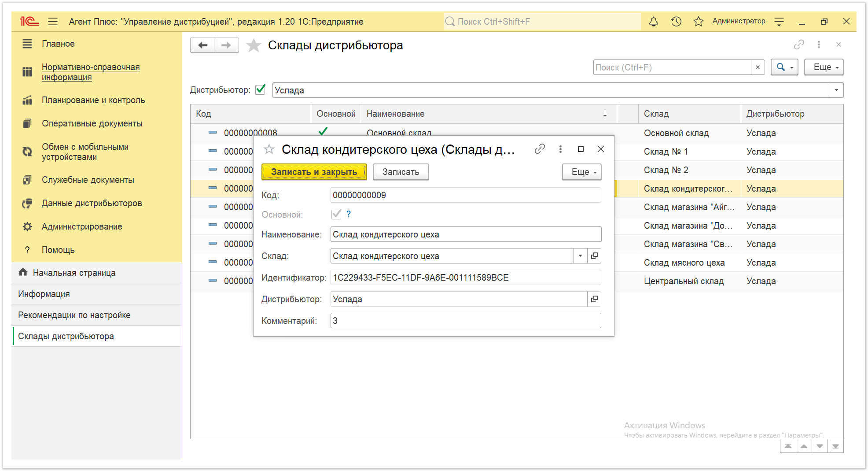Screen dimensions: 868x471
Task: Open the Дистрибьютор field linked item icon
Action: [x=594, y=299]
